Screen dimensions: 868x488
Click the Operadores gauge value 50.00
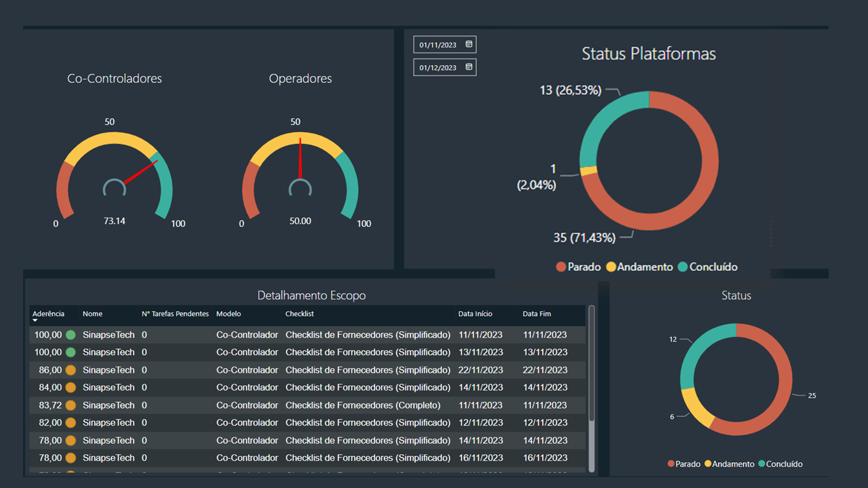(300, 221)
